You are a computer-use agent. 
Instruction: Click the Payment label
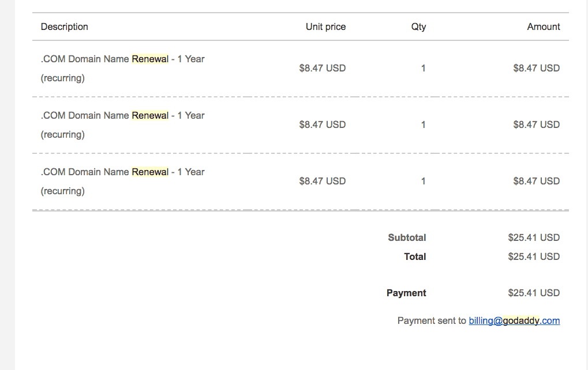click(x=406, y=293)
